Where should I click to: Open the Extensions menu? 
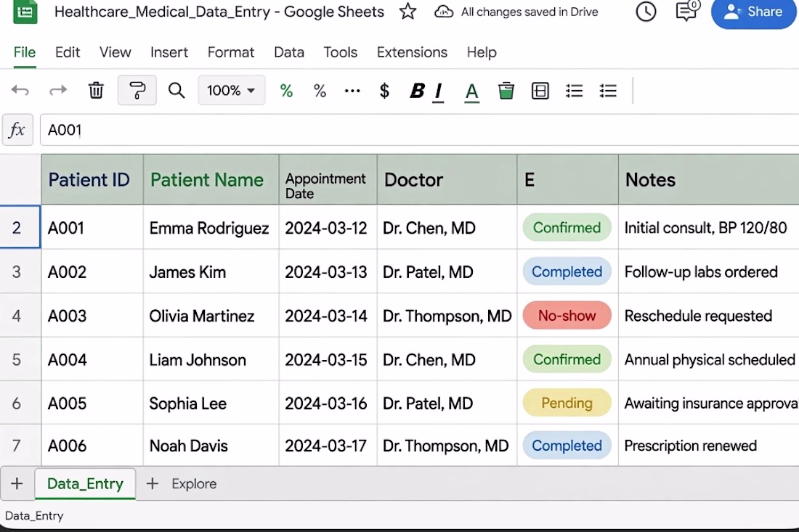coord(413,52)
